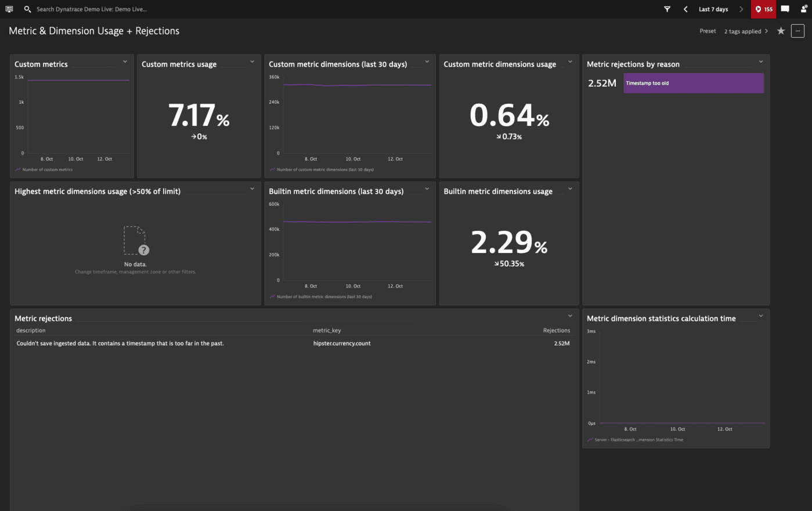Open the filter icon in the top bar
This screenshot has height=511, width=812.
666,9
